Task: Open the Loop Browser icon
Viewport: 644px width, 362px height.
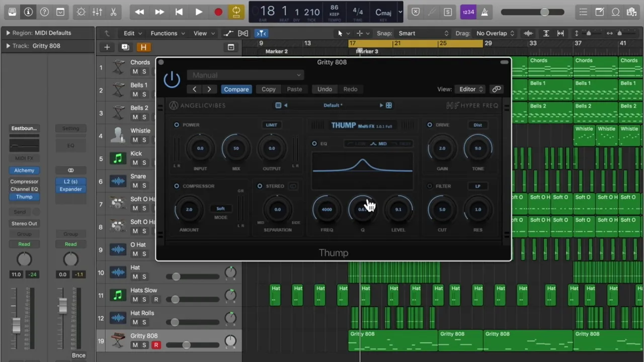Action: [x=615, y=12]
